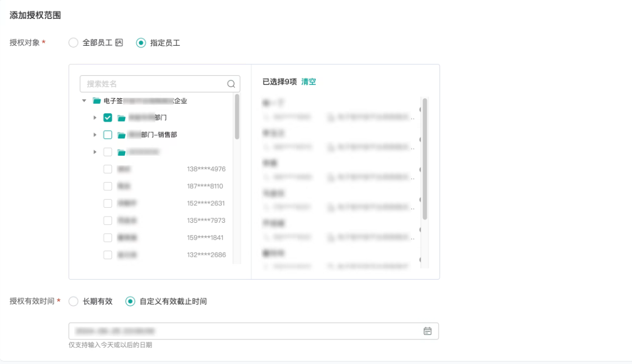The image size is (632, 364).
Task: Select the 全部员工 radio button
Action: pyautogui.click(x=73, y=42)
